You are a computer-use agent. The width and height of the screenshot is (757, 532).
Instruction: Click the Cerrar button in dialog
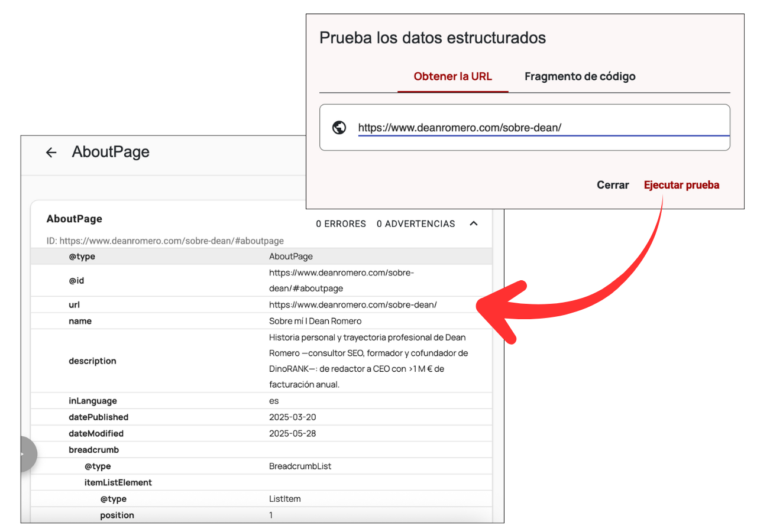coord(613,185)
